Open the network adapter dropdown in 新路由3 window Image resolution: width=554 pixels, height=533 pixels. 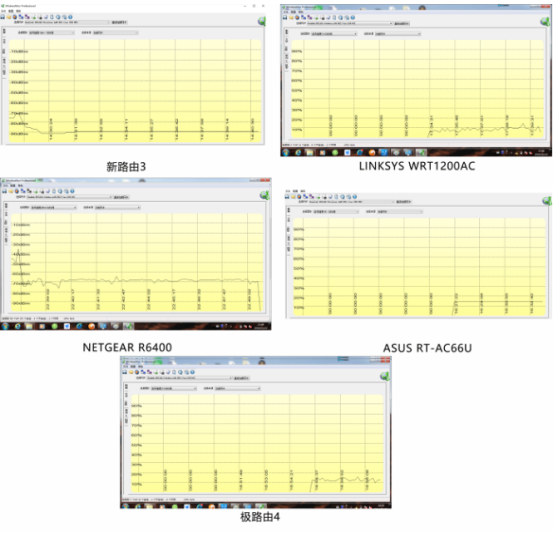point(67,22)
